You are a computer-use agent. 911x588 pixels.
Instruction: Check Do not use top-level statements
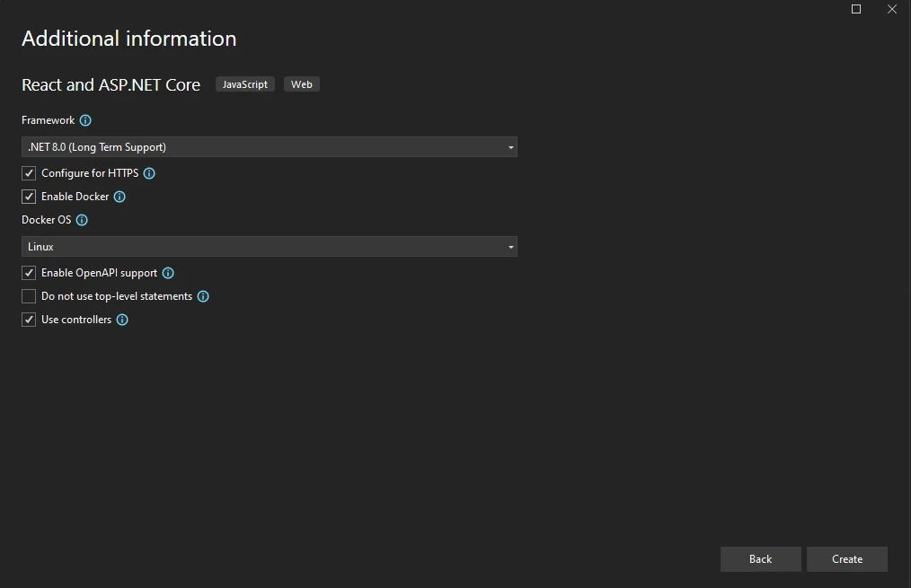[29, 296]
